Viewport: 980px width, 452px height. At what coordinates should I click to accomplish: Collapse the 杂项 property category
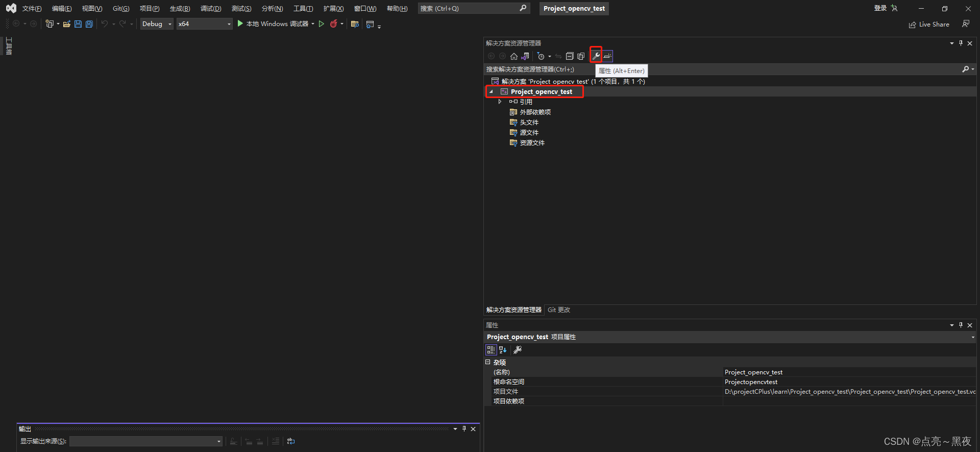[x=488, y=362]
